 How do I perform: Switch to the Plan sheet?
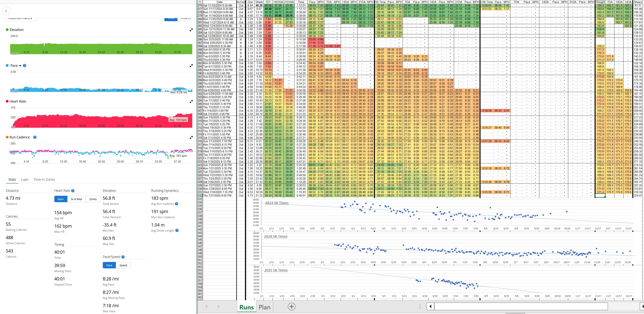(265, 307)
